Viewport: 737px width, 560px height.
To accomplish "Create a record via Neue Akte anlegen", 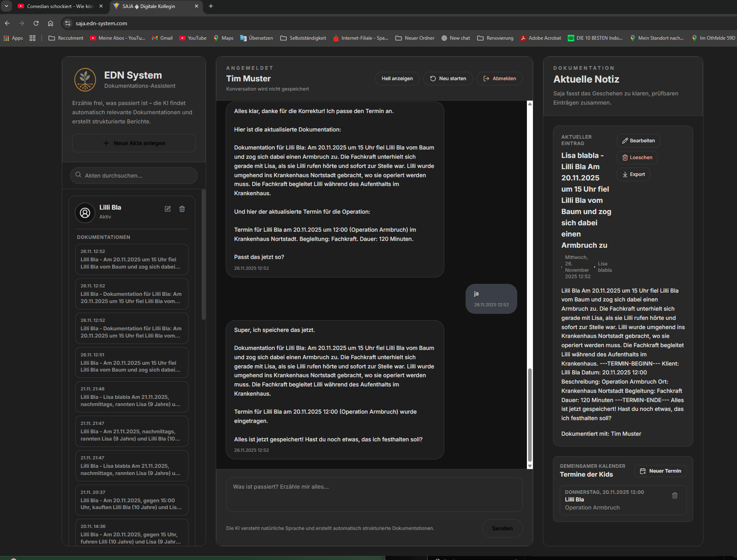I will [134, 143].
